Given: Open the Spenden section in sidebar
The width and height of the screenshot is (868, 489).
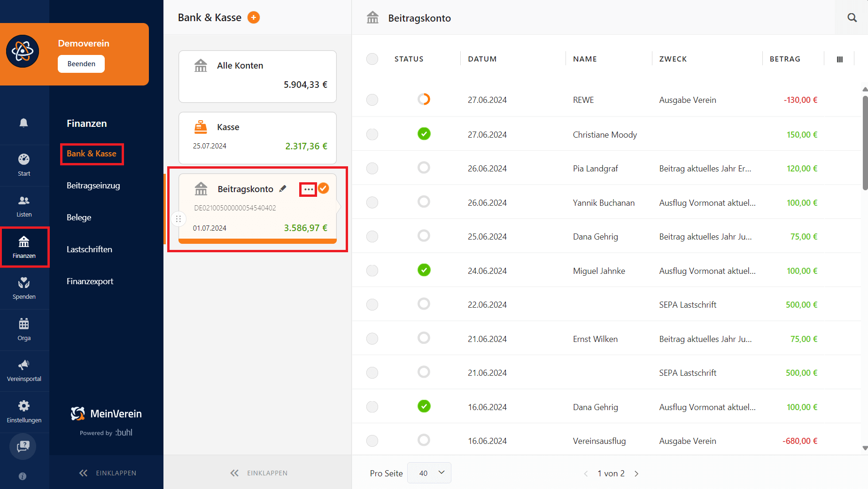Looking at the screenshot, I should point(24,288).
